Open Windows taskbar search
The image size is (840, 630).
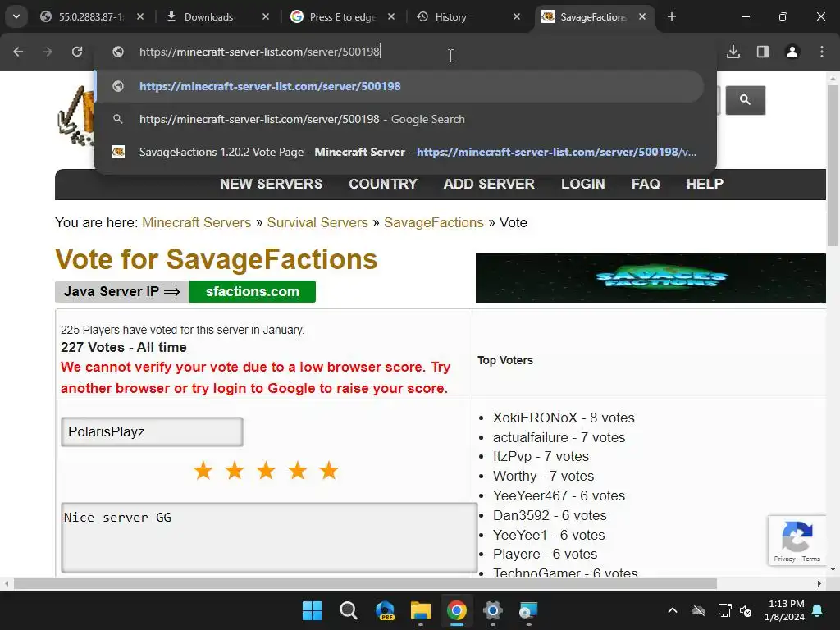click(x=348, y=610)
